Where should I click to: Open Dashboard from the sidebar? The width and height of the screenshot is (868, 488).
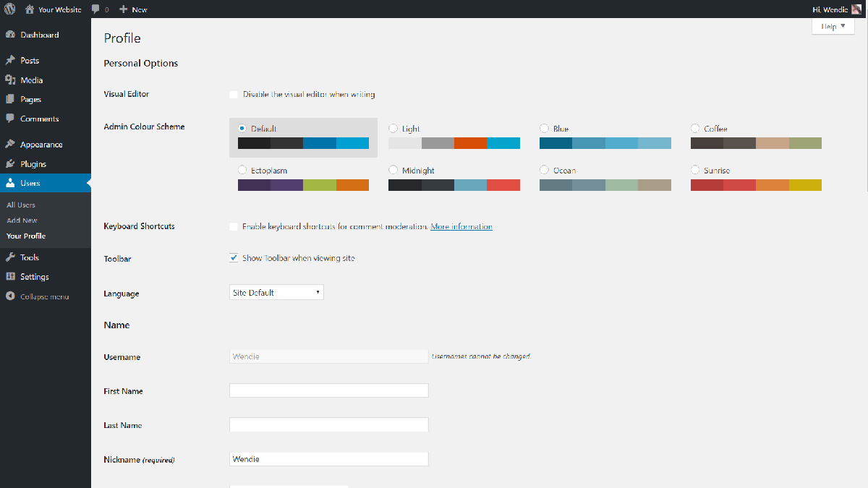pos(12,35)
